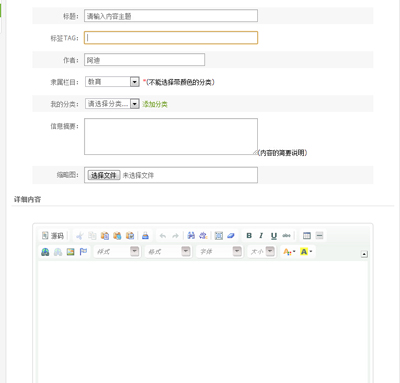The height and width of the screenshot is (383, 400).
Task: Open the 样式 style dropdown in editor
Action: pos(117,251)
